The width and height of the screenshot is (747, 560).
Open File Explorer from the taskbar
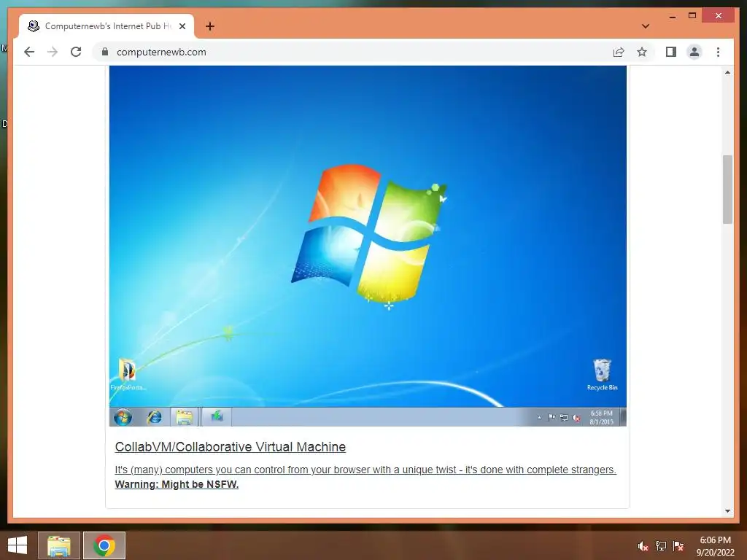[x=58, y=545]
